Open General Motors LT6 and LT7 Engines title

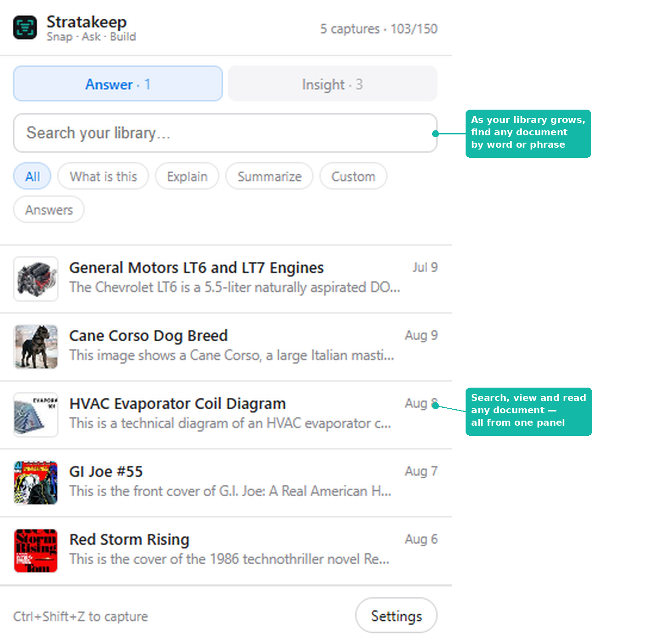pyautogui.click(x=196, y=267)
